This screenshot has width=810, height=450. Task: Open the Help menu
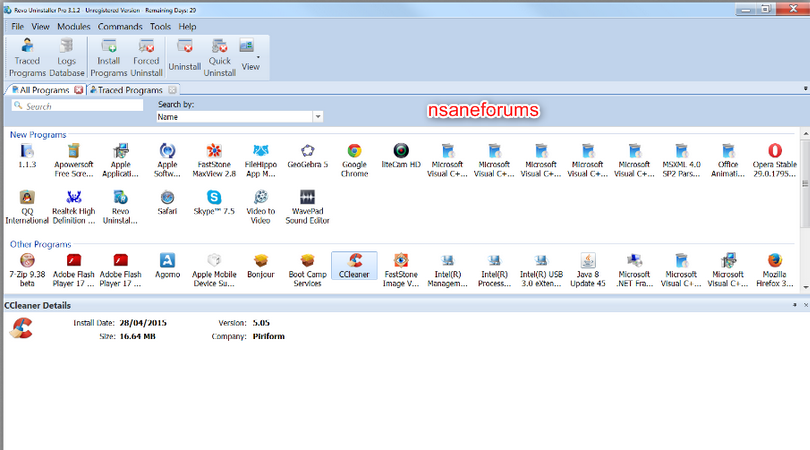(187, 26)
